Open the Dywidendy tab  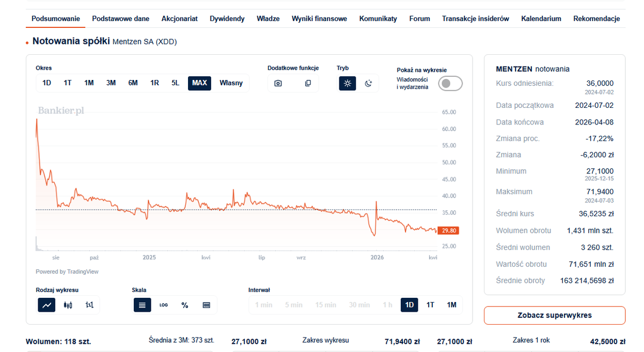pyautogui.click(x=227, y=18)
